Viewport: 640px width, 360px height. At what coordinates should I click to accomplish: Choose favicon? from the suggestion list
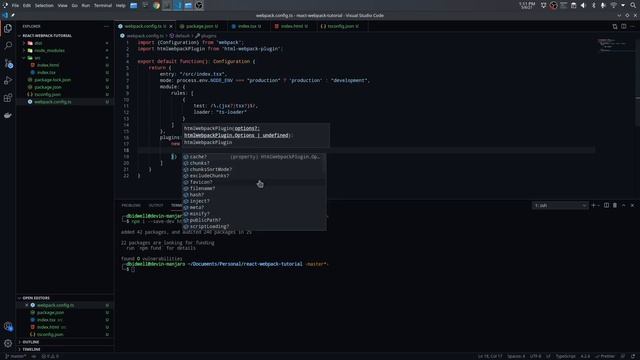click(x=254, y=182)
